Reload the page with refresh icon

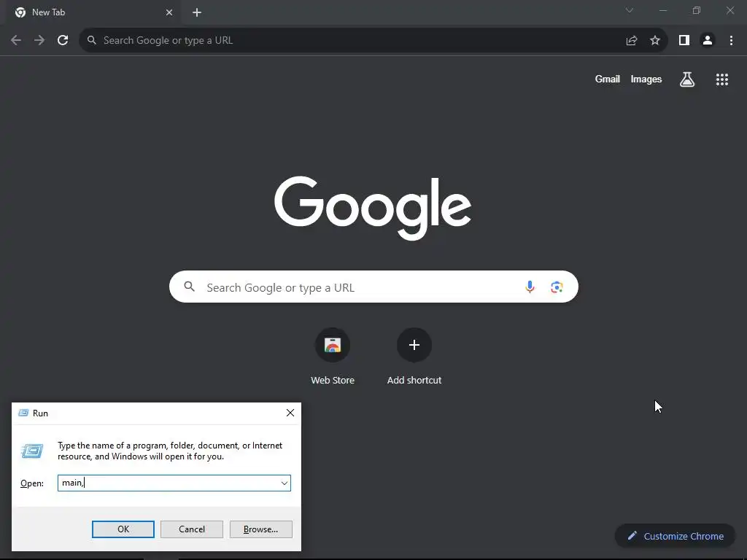click(x=63, y=41)
